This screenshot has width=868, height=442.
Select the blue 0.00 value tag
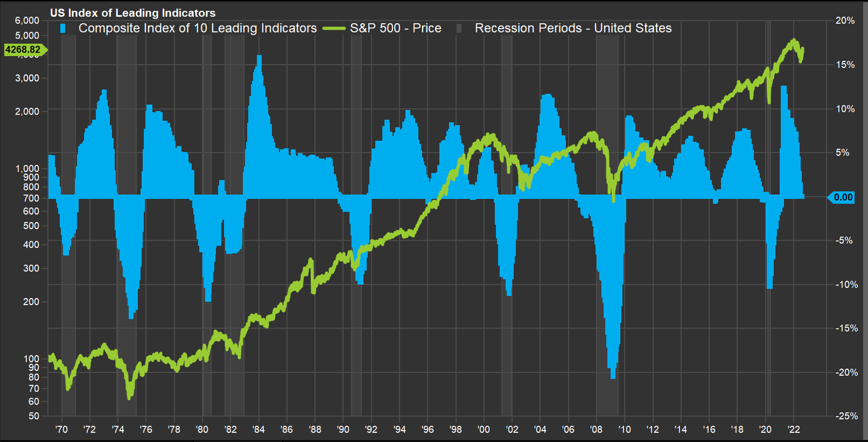(843, 198)
